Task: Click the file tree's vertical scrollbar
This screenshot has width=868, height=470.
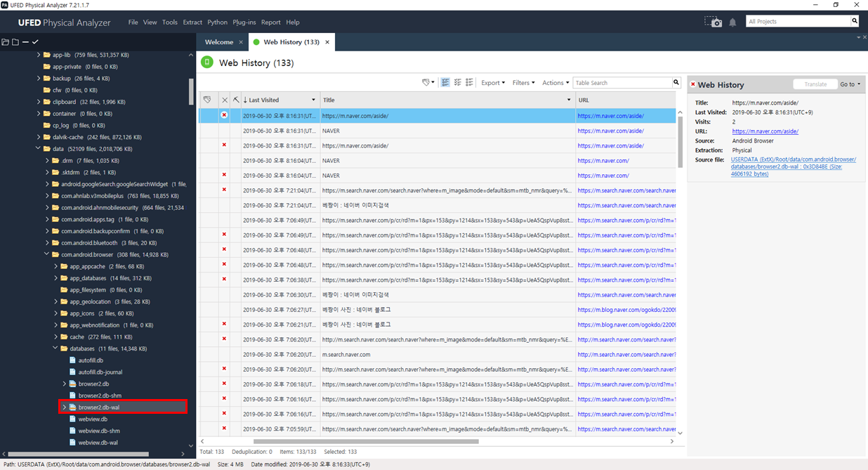Action: 191,91
